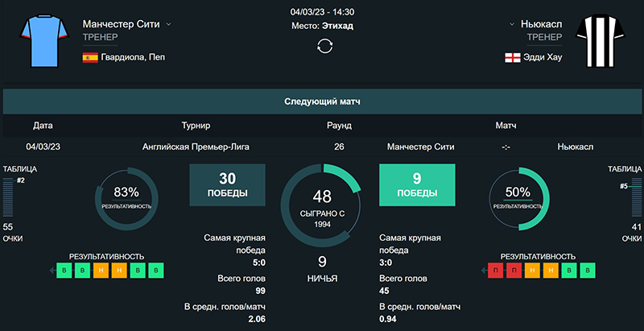Click total goals value 99
The height and width of the screenshot is (331, 644).
pyautogui.click(x=259, y=291)
